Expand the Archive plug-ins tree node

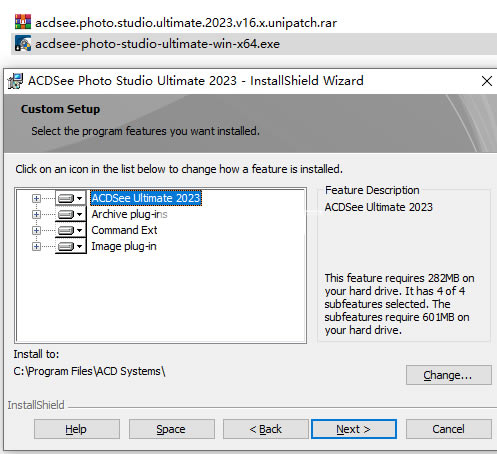pos(36,215)
